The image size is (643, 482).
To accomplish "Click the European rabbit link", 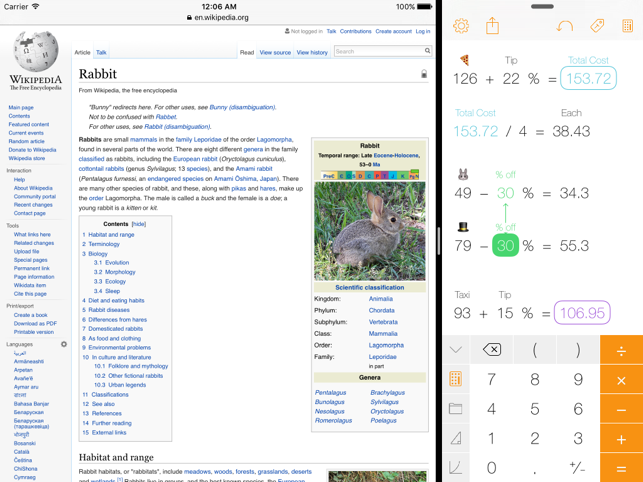I will click(195, 159).
